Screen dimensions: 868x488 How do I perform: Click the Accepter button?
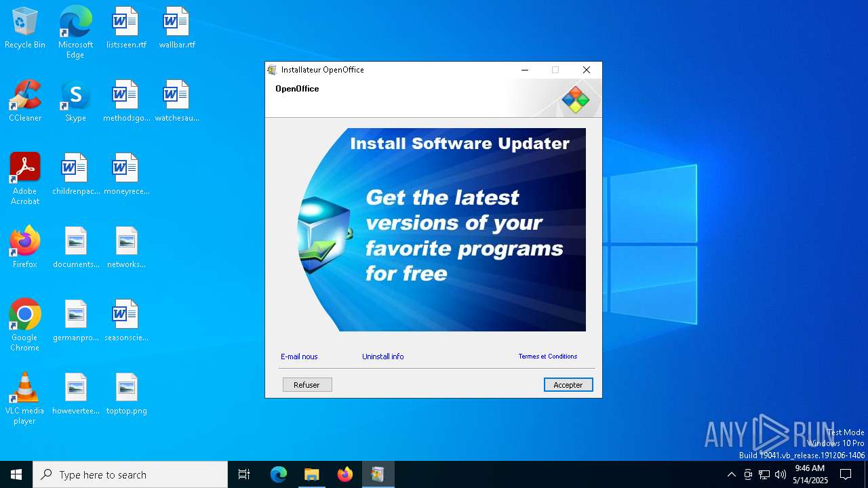tap(568, 385)
